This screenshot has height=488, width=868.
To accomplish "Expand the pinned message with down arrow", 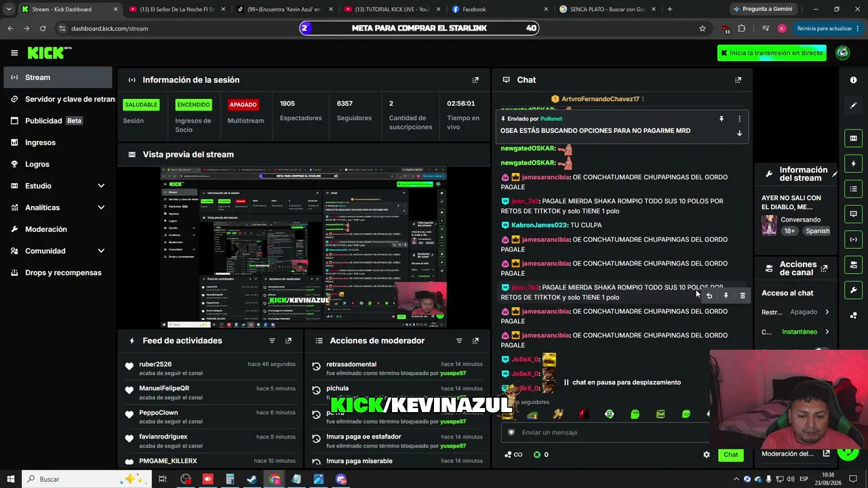I will (739, 134).
